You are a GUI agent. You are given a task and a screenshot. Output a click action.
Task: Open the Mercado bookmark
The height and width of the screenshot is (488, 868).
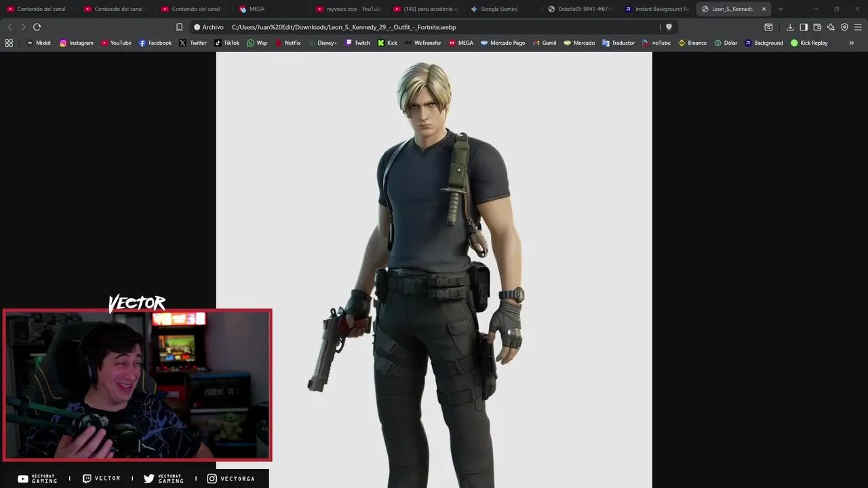coord(579,43)
